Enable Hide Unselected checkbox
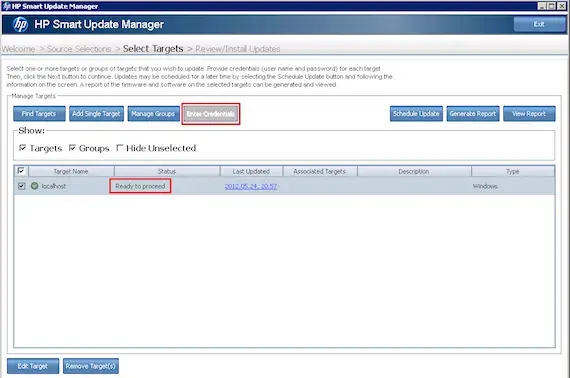Screen dimensions: 570x378 (x=120, y=148)
